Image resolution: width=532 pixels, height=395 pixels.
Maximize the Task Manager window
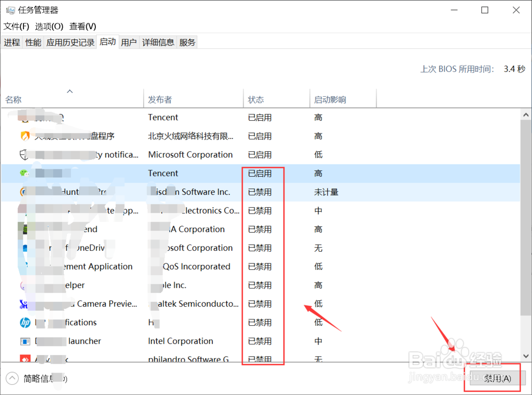pos(485,10)
